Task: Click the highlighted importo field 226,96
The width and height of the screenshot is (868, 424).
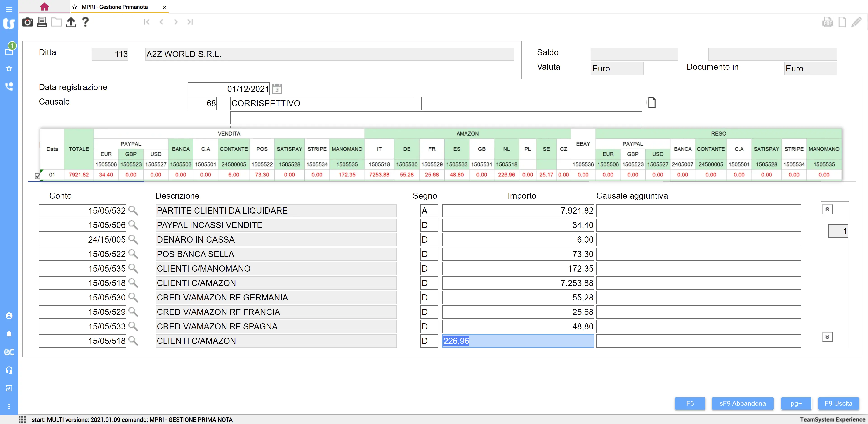Action: (518, 341)
